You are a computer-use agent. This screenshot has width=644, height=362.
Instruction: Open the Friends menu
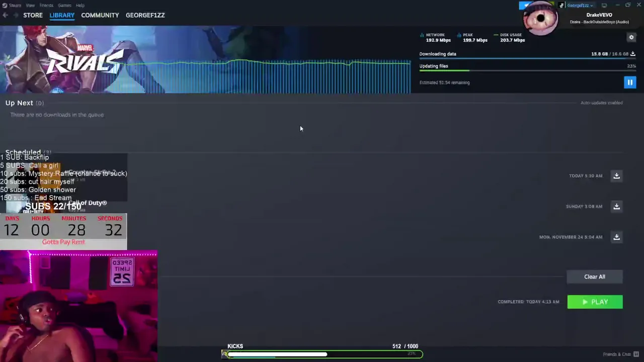tap(46, 5)
